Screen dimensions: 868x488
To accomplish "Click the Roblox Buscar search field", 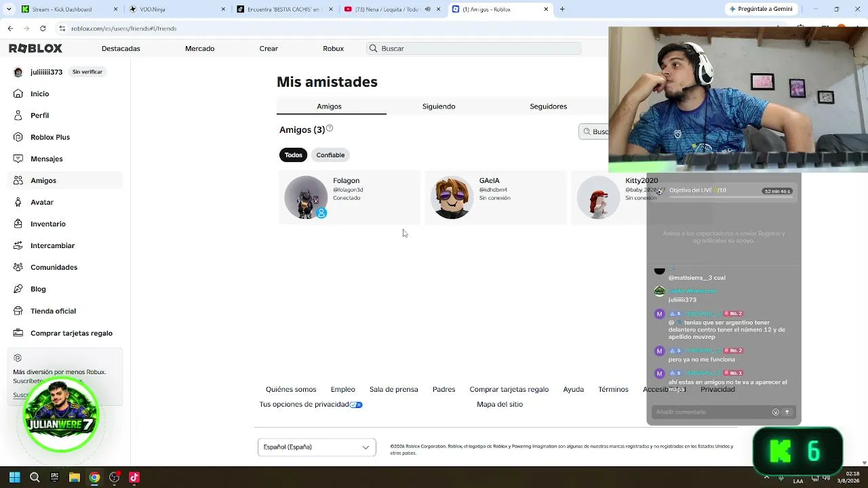I will (474, 49).
